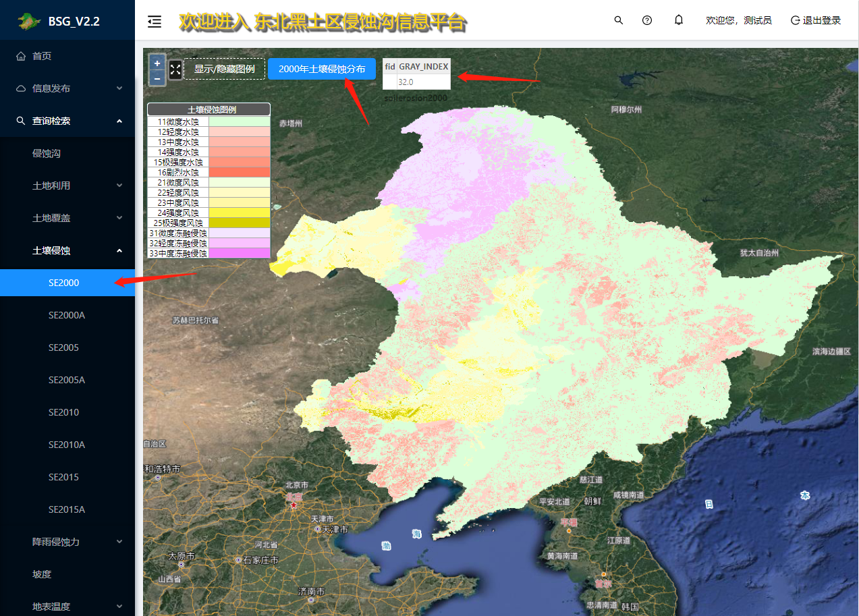Click the 2000年土壤侵蚀分布 button

(322, 69)
